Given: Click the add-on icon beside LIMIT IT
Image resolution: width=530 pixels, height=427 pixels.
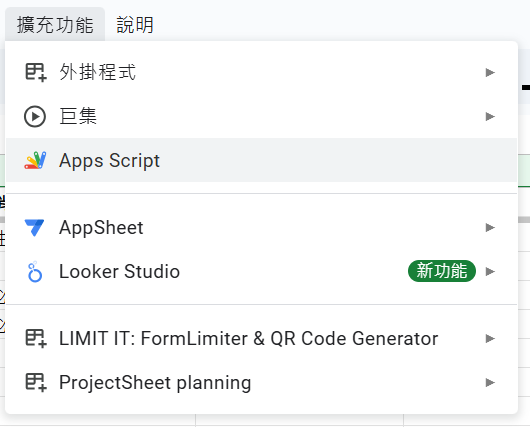Looking at the screenshot, I should pos(35,338).
